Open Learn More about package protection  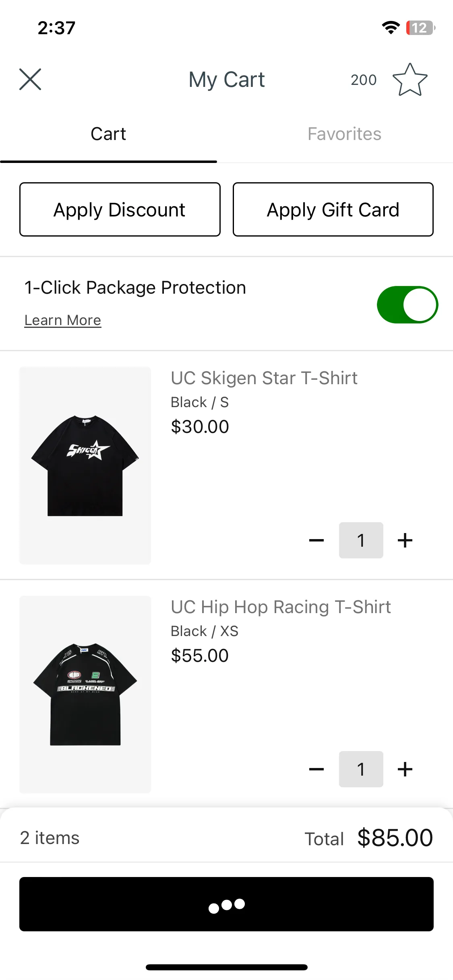coord(63,320)
